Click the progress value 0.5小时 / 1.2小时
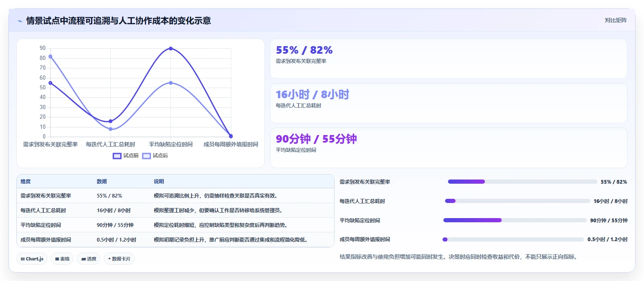 tap(607, 239)
